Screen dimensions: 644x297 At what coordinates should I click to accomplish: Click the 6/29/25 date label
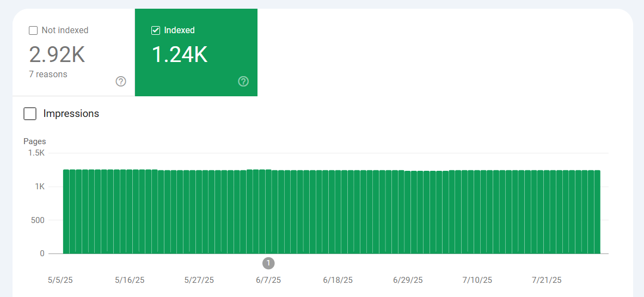[408, 280]
